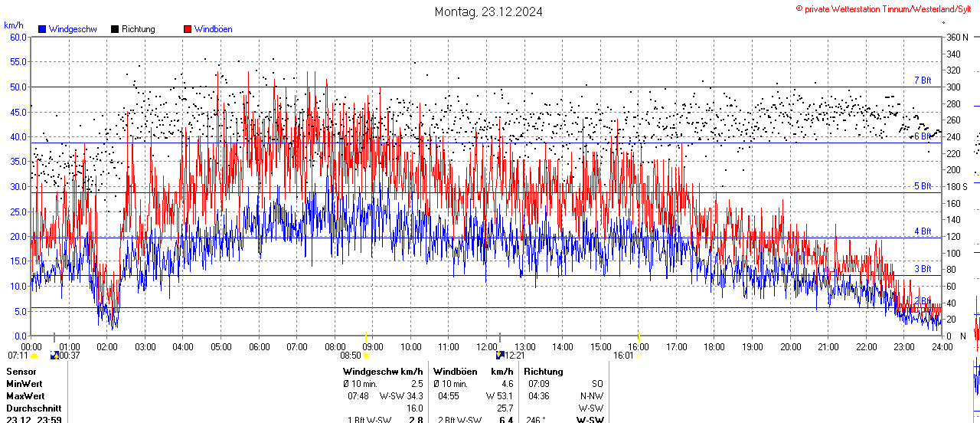Click the 23.12. 23:59 timestamp row
Screen dimensions: 980x423
pyautogui.click(x=34, y=420)
